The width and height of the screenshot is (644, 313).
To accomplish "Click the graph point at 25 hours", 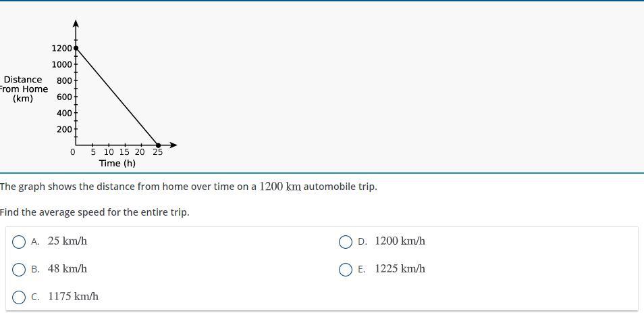I will (x=158, y=145).
